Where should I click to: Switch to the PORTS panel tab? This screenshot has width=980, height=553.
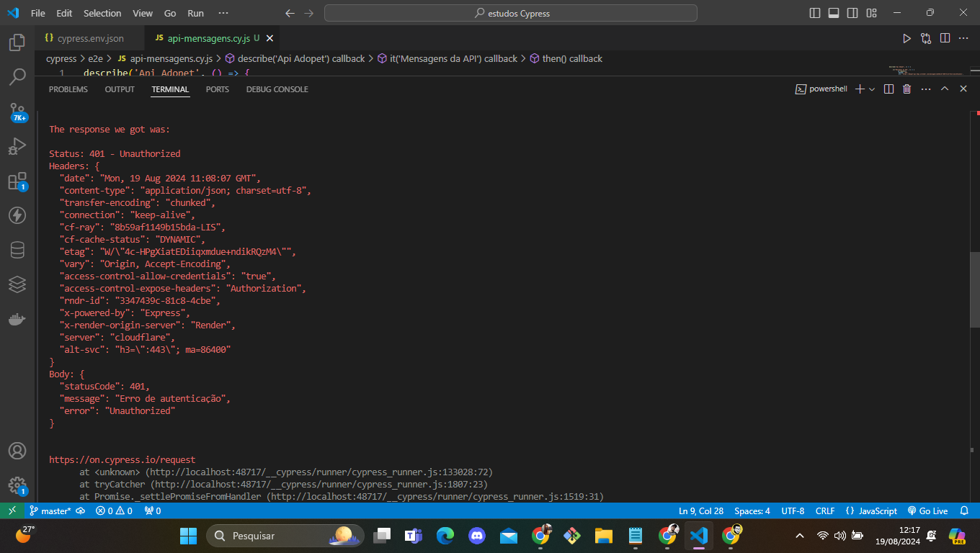(217, 89)
